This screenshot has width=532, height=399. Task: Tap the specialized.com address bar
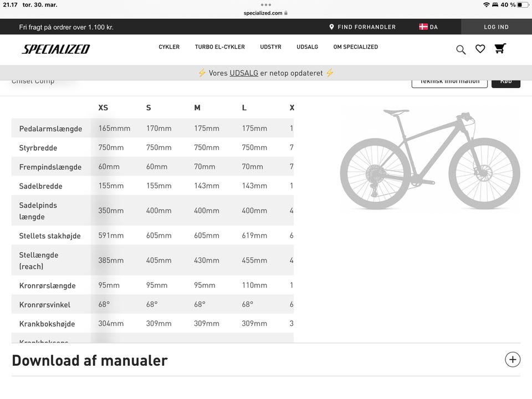[x=265, y=13]
